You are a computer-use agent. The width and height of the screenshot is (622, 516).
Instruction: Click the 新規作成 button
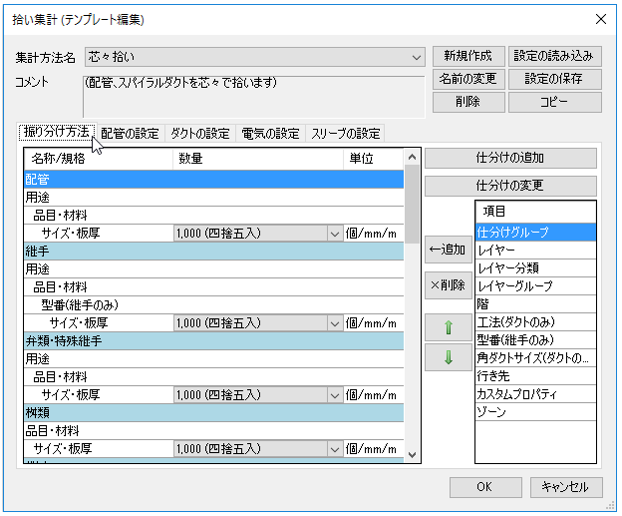tap(468, 56)
